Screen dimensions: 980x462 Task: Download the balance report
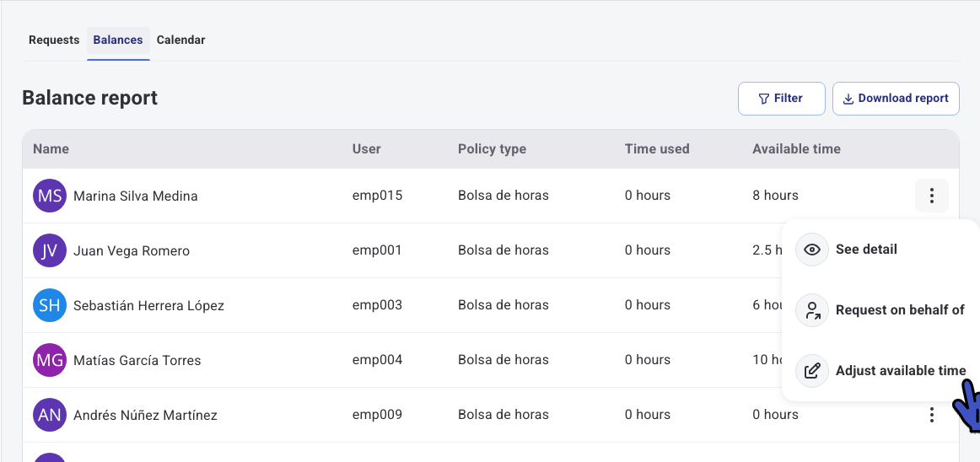tap(896, 99)
